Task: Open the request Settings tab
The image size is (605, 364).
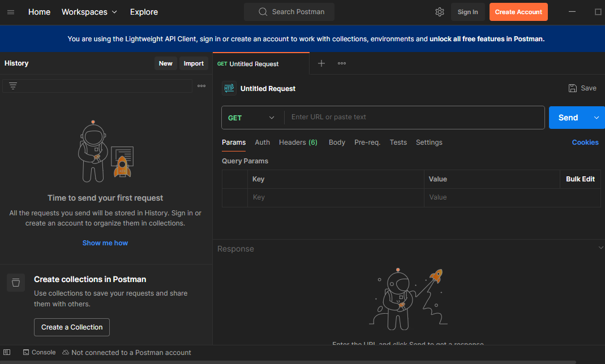Action: pyautogui.click(x=429, y=142)
